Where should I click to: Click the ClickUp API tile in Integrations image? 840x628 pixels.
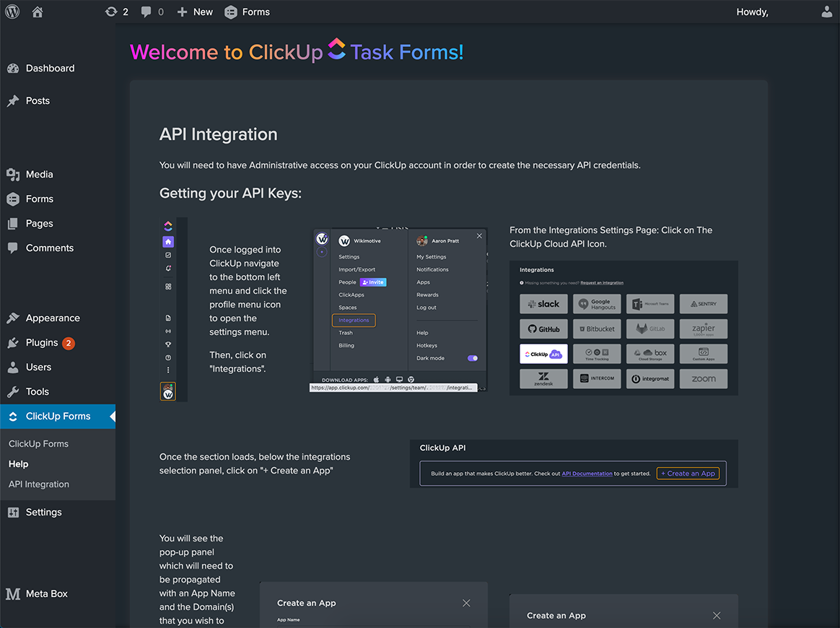click(543, 354)
